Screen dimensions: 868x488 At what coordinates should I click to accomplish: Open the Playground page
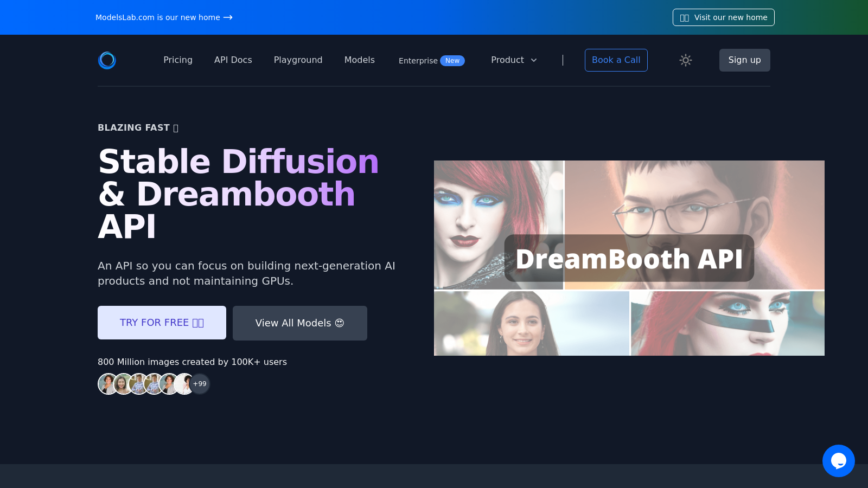coord(298,60)
